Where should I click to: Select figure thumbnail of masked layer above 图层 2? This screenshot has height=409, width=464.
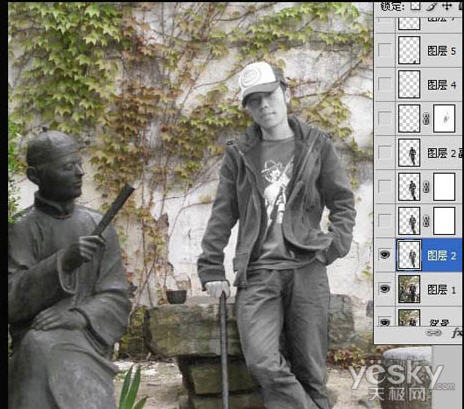pyautogui.click(x=409, y=221)
